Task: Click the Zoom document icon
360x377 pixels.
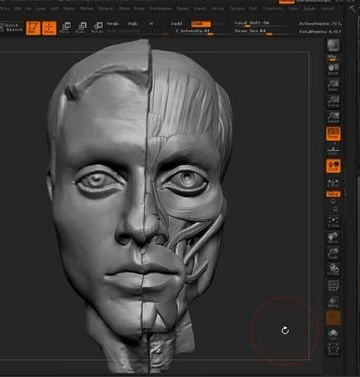Action: 333,85
